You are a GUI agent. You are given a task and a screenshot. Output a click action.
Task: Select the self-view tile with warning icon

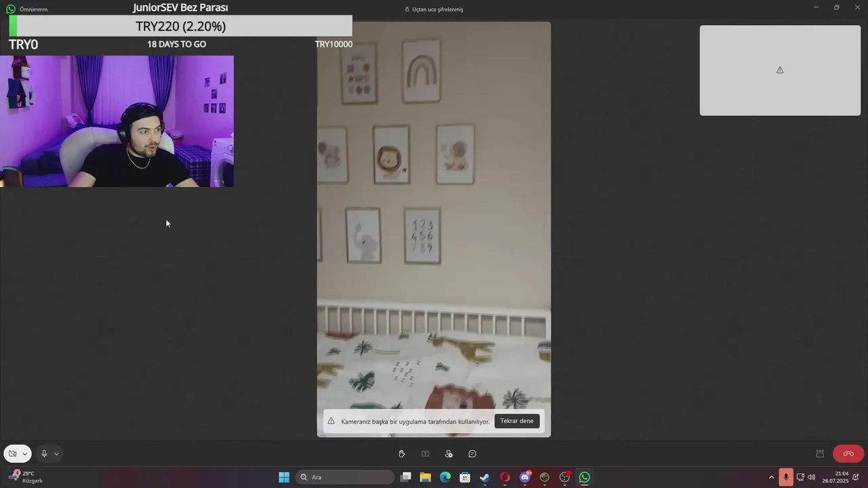[x=780, y=70]
